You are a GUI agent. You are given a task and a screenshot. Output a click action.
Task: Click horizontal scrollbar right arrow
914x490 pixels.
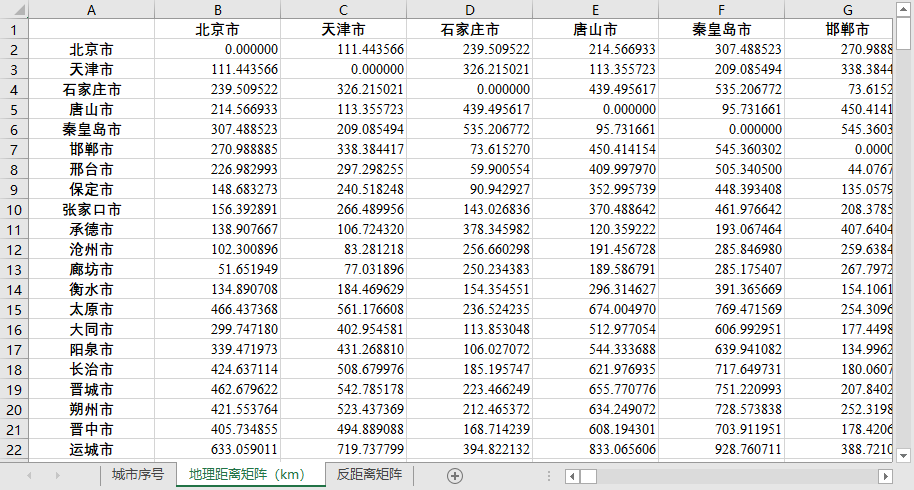[885, 477]
